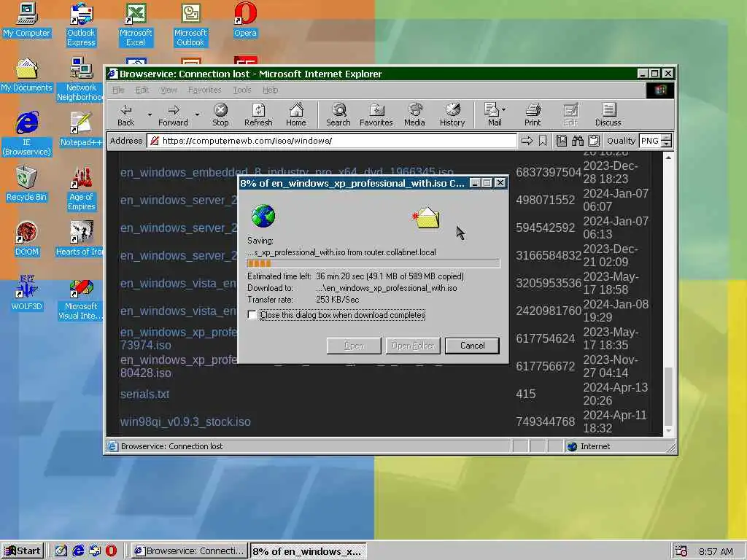Click the scrollbar up arrow
Screen dimensions: 747x560
[668, 157]
